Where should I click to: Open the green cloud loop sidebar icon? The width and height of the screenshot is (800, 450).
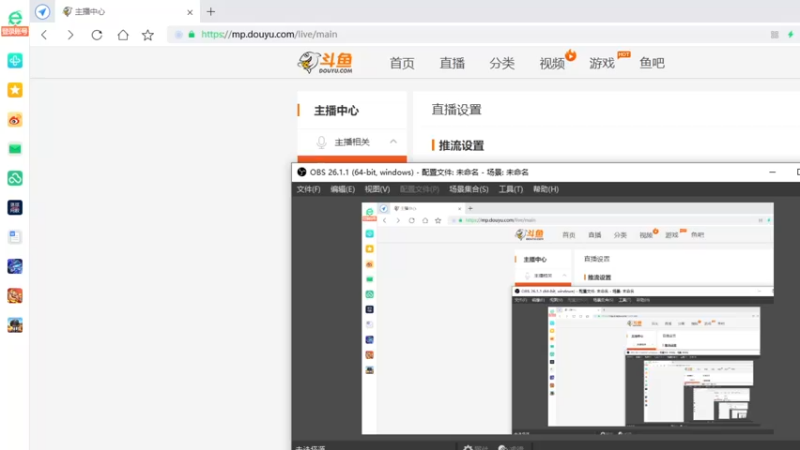pyautogui.click(x=15, y=178)
